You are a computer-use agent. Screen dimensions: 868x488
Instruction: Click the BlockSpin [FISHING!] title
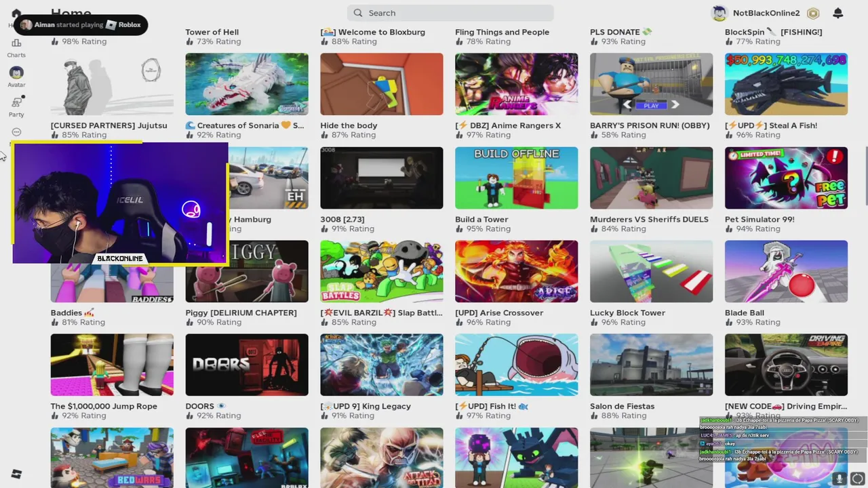[x=774, y=32]
